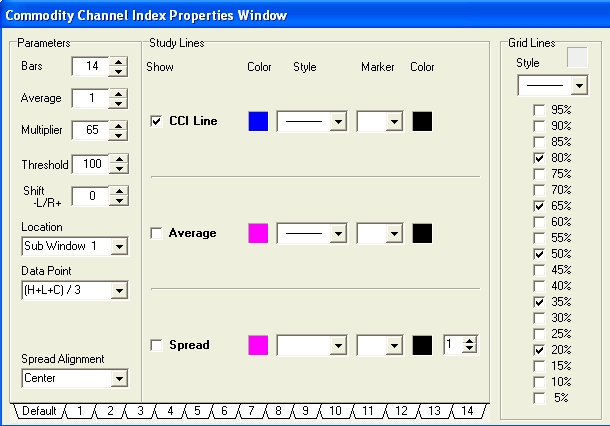Check the 95% grid line option
Image resolution: width=610 pixels, height=426 pixels.
[x=539, y=110]
